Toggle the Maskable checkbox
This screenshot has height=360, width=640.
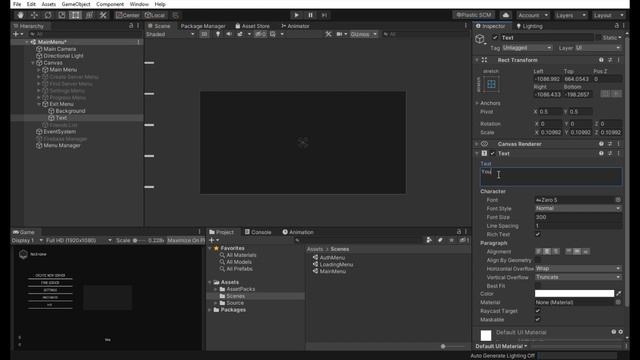[x=538, y=320]
